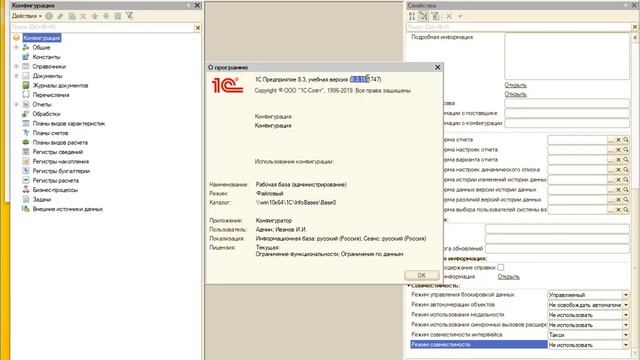Open Режим управления блокировкой данных dropdown
Viewport: 640px width, 360px height.
coord(626,295)
